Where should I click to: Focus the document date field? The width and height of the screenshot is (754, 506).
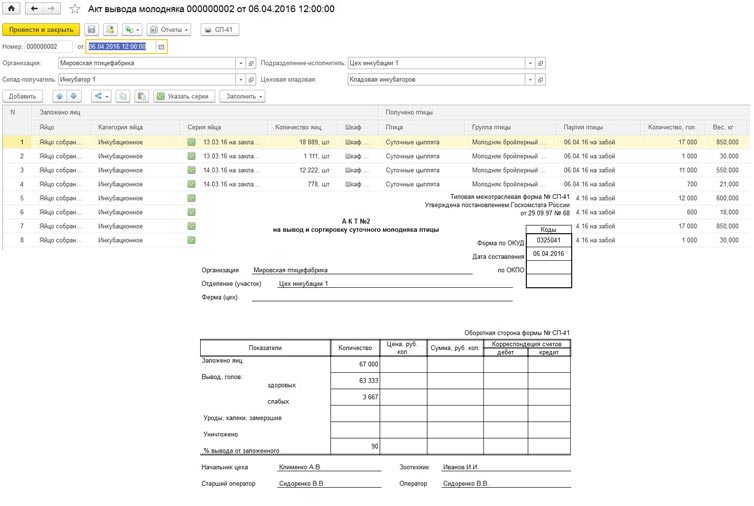tap(121, 47)
